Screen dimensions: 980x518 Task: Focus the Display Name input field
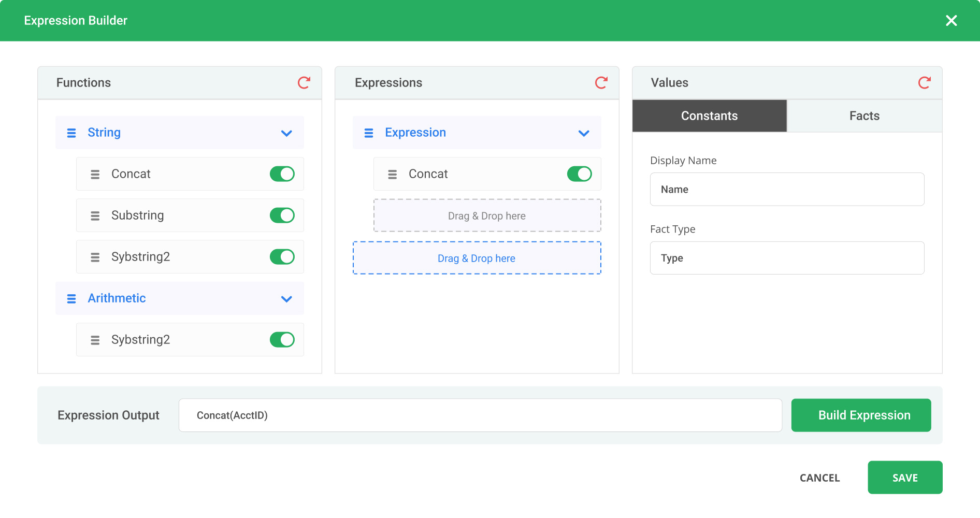click(x=787, y=190)
